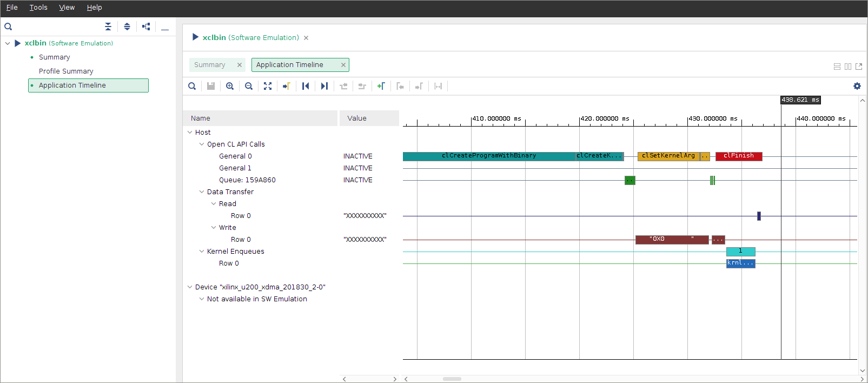Click the horizontal timeline scrollbar thumb
868x383 pixels.
pos(452,379)
